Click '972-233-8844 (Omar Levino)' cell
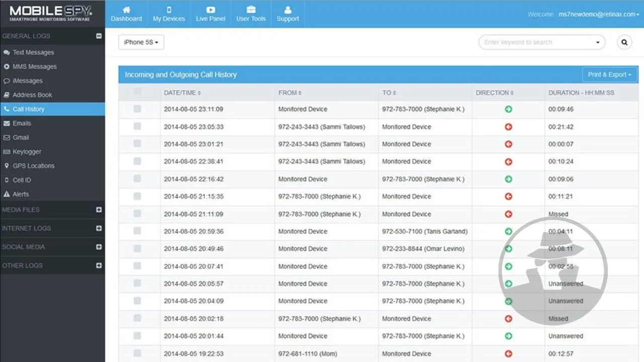644x362 pixels. [425, 249]
